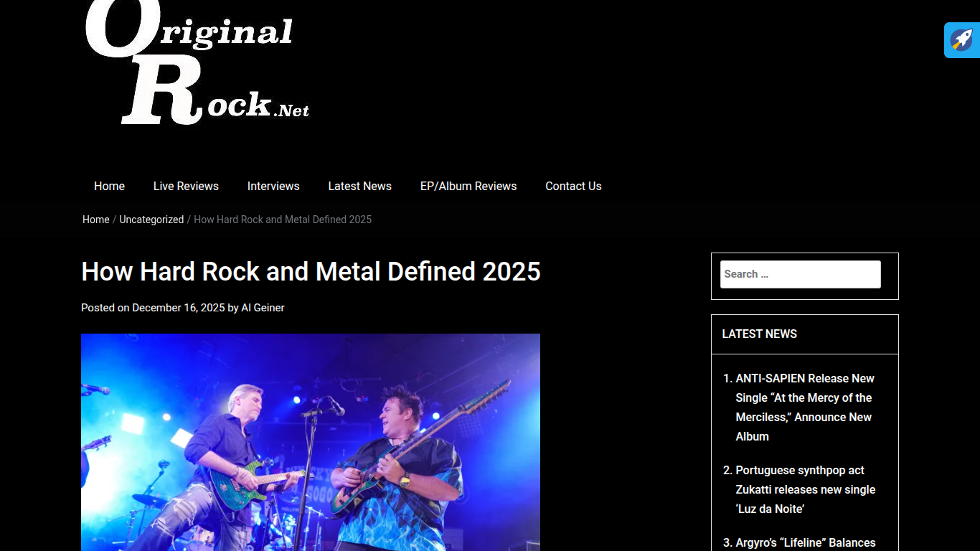Open author Al Geiner's page
Viewport: 980px width, 551px height.
coord(263,308)
